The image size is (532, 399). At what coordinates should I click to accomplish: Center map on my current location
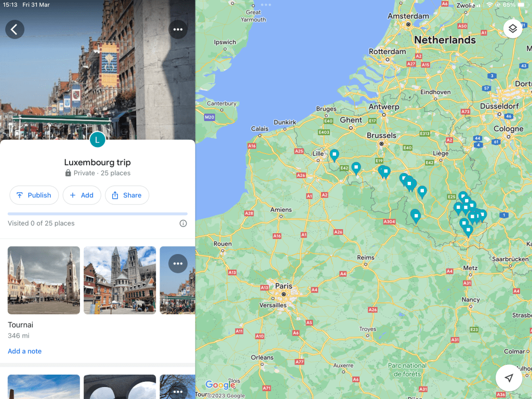coord(509,378)
